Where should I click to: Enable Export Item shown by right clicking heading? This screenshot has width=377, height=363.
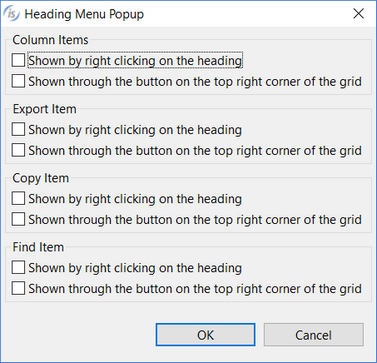[18, 129]
